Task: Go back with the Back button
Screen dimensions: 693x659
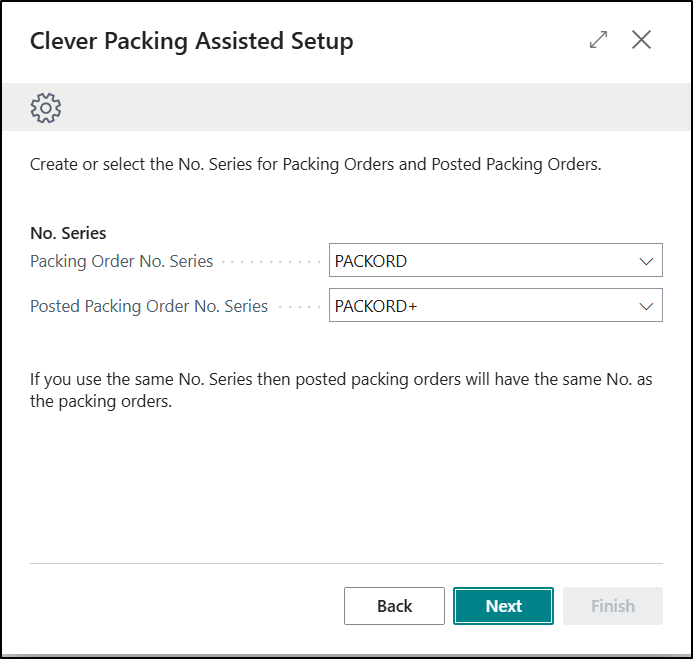Action: pos(394,606)
